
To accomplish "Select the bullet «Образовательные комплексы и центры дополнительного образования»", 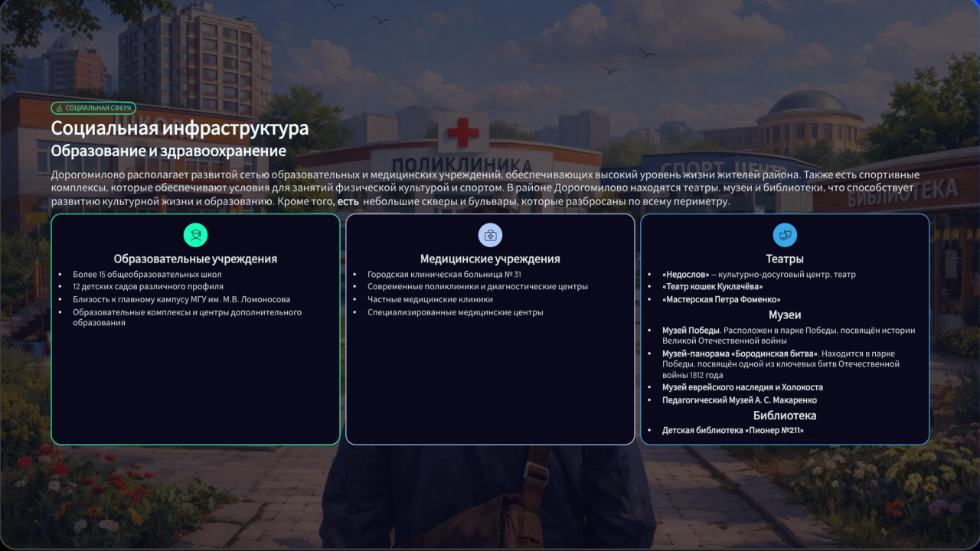I will coord(187,318).
